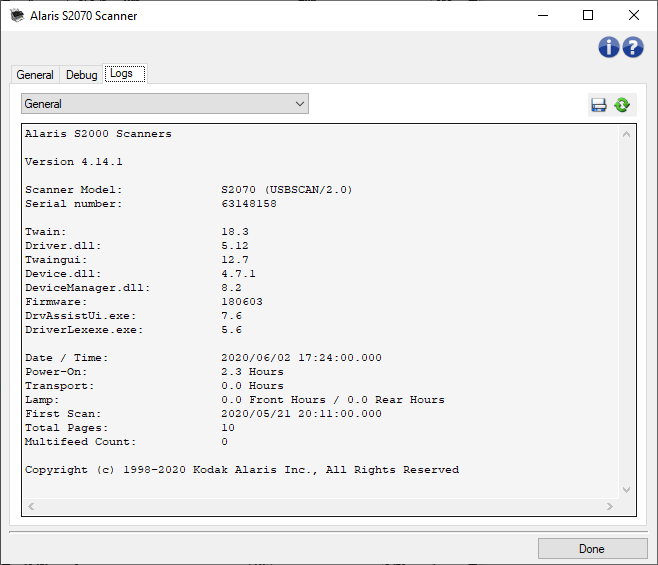This screenshot has width=658, height=565.
Task: Click the Driver.dll version '5.12'
Action: (x=235, y=246)
